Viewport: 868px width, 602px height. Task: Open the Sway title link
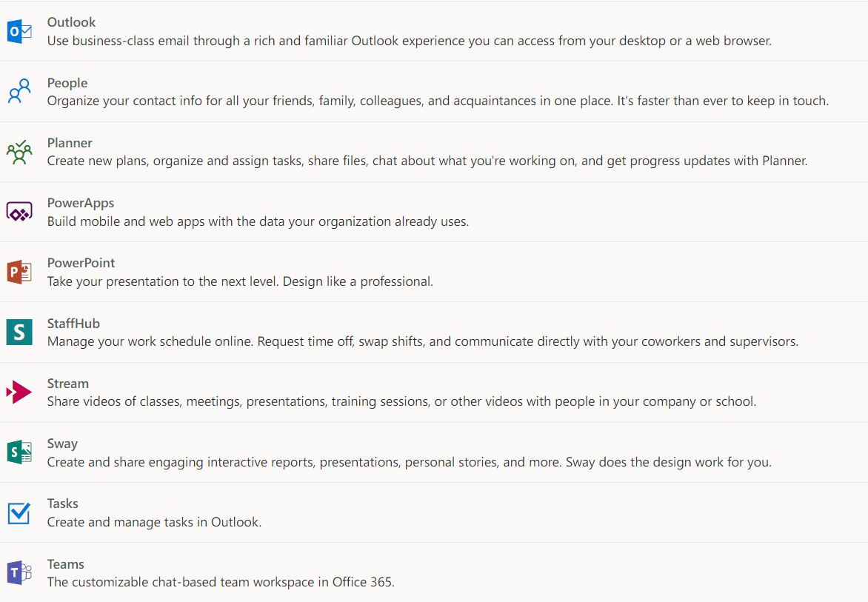[x=62, y=444]
